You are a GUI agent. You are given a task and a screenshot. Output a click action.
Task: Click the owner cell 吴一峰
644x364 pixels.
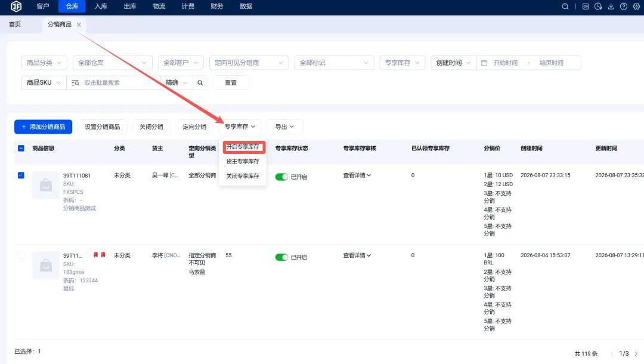point(165,175)
